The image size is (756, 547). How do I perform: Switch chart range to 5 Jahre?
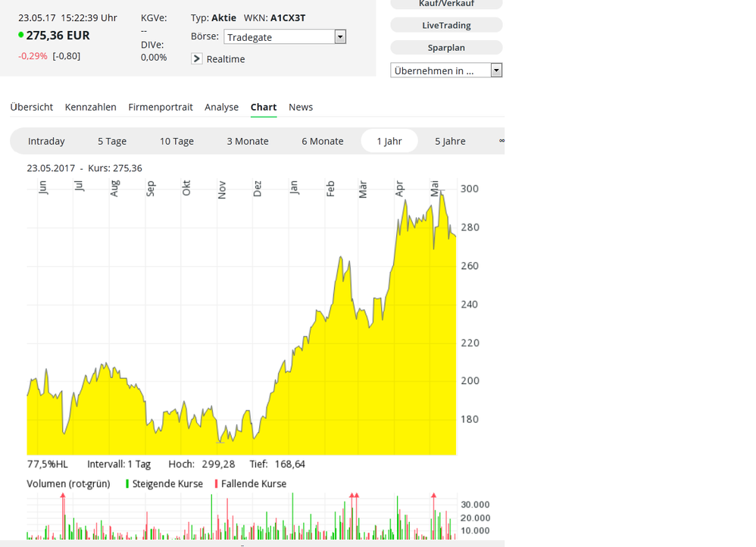tap(450, 141)
